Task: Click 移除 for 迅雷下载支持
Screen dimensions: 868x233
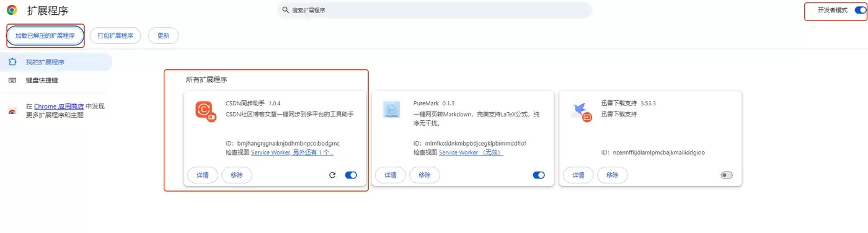Action: tap(613, 175)
